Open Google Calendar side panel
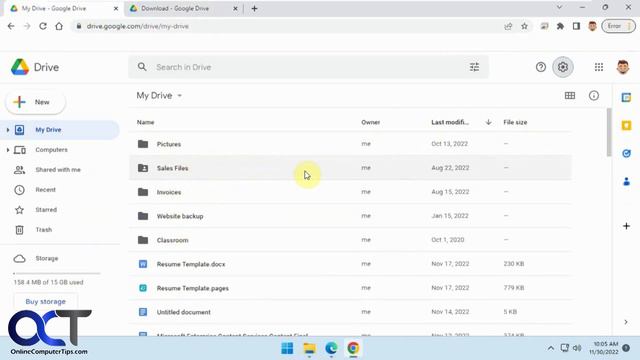Image resolution: width=640 pixels, height=360 pixels. (x=627, y=98)
